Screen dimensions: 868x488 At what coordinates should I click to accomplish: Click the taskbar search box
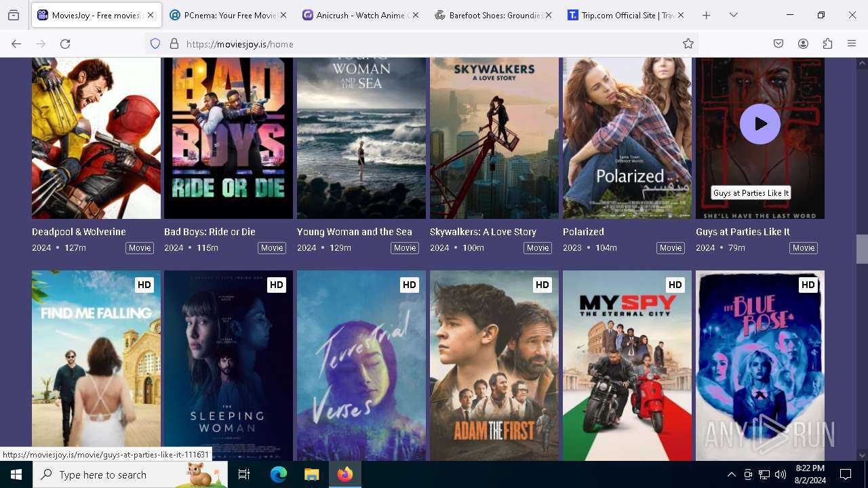(x=130, y=474)
